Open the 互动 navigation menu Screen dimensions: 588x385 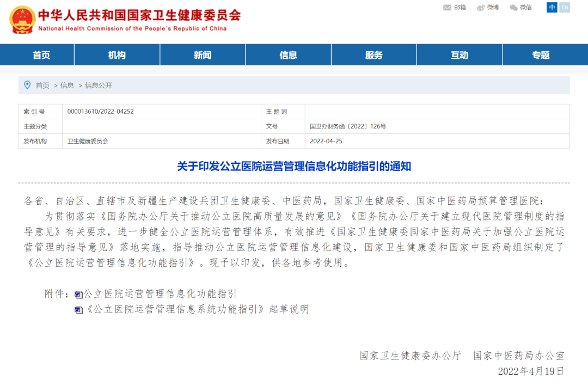(x=460, y=55)
